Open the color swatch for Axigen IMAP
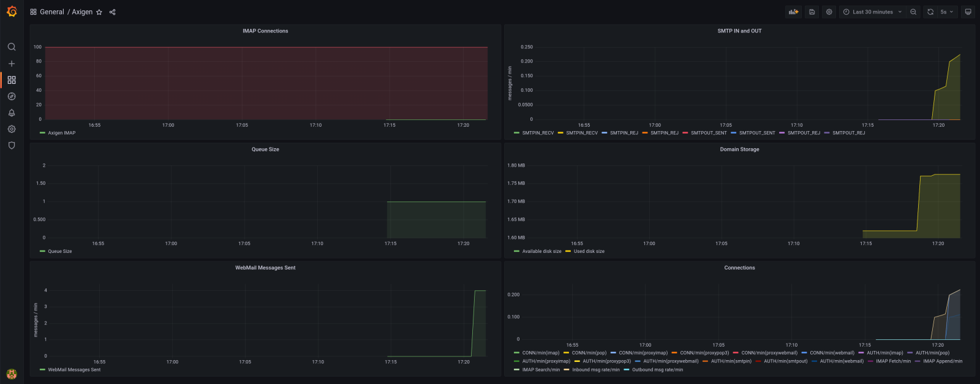 pyautogui.click(x=42, y=133)
